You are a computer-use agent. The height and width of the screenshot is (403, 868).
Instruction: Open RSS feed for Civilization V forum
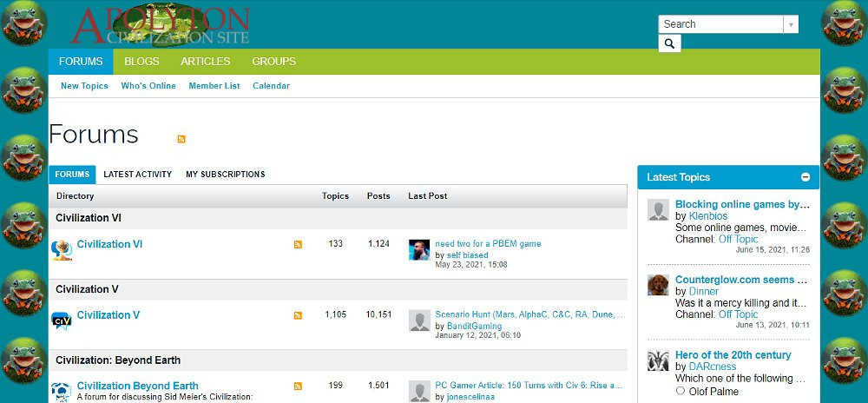298,315
